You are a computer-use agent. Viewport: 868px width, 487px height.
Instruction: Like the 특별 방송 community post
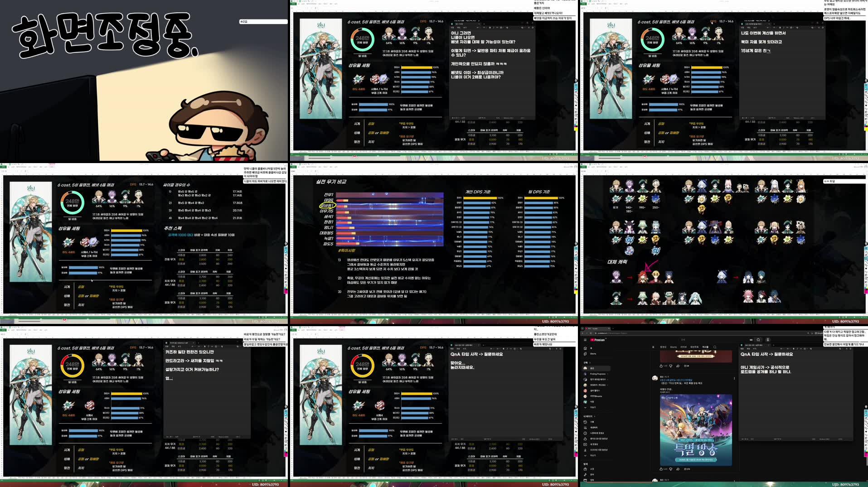point(661,469)
